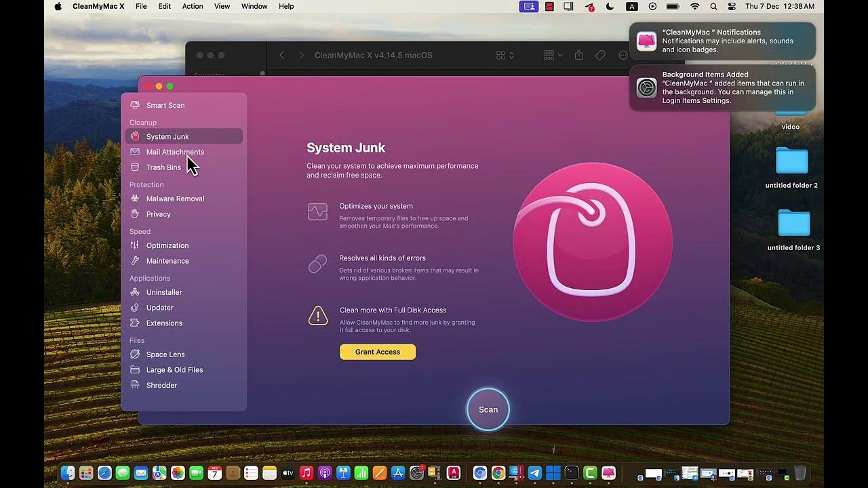Open the Optimization module
The height and width of the screenshot is (488, 868).
click(183, 245)
